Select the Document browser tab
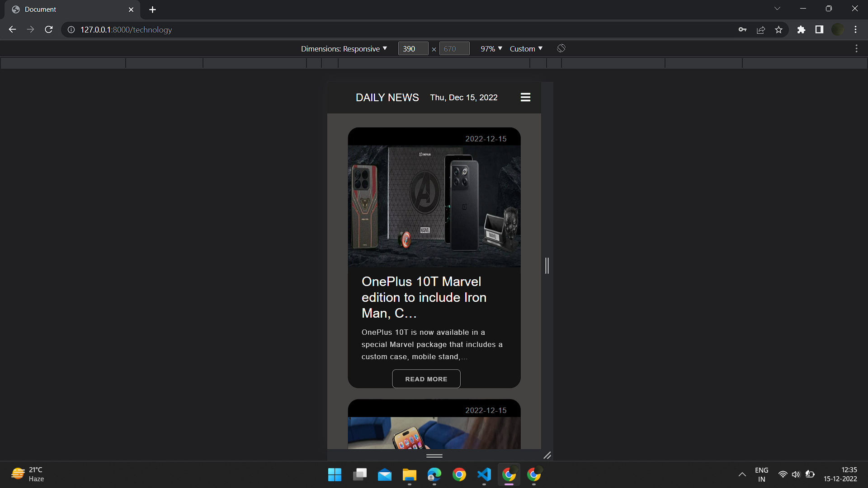Screen dimensions: 868x488 click(68, 9)
